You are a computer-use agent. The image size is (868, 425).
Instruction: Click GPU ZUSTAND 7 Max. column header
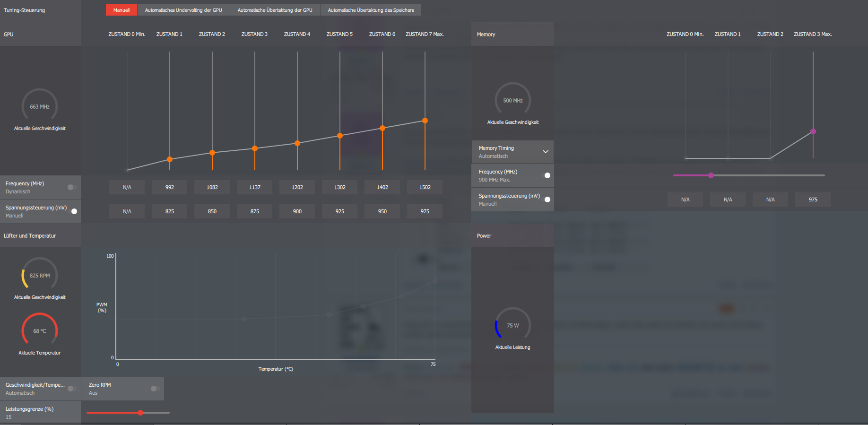pos(425,34)
